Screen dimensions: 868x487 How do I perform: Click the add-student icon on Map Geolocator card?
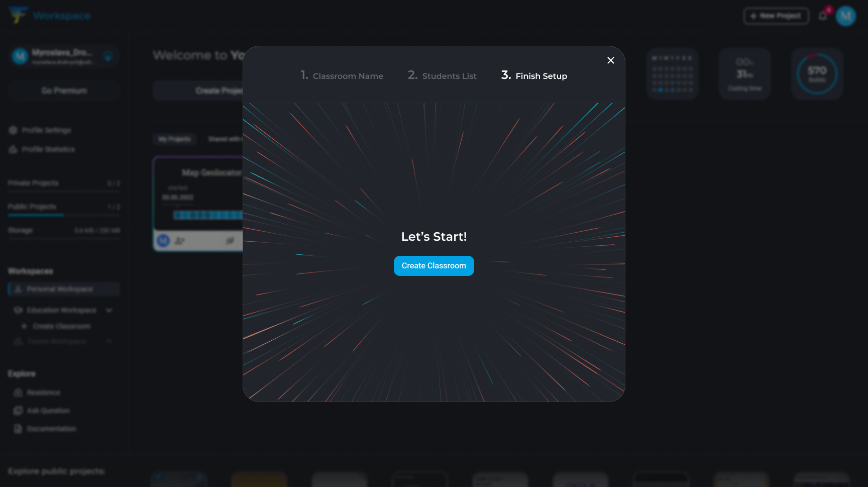(x=179, y=241)
